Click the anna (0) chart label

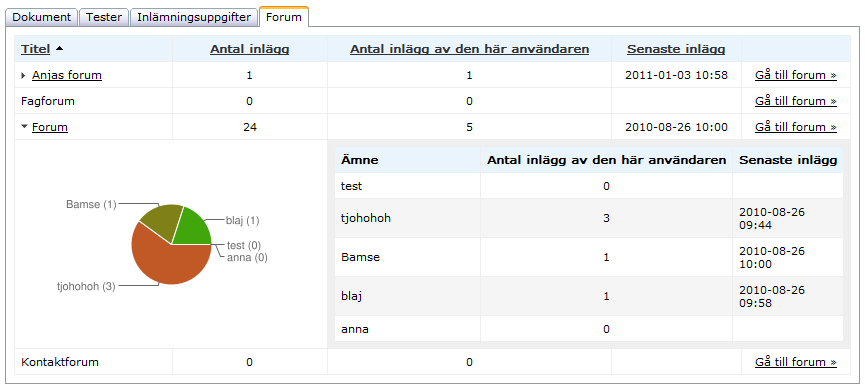pos(247,257)
